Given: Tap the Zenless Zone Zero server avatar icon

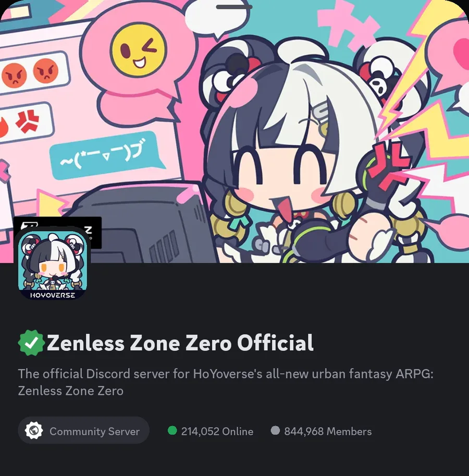Looking at the screenshot, I should click(53, 264).
